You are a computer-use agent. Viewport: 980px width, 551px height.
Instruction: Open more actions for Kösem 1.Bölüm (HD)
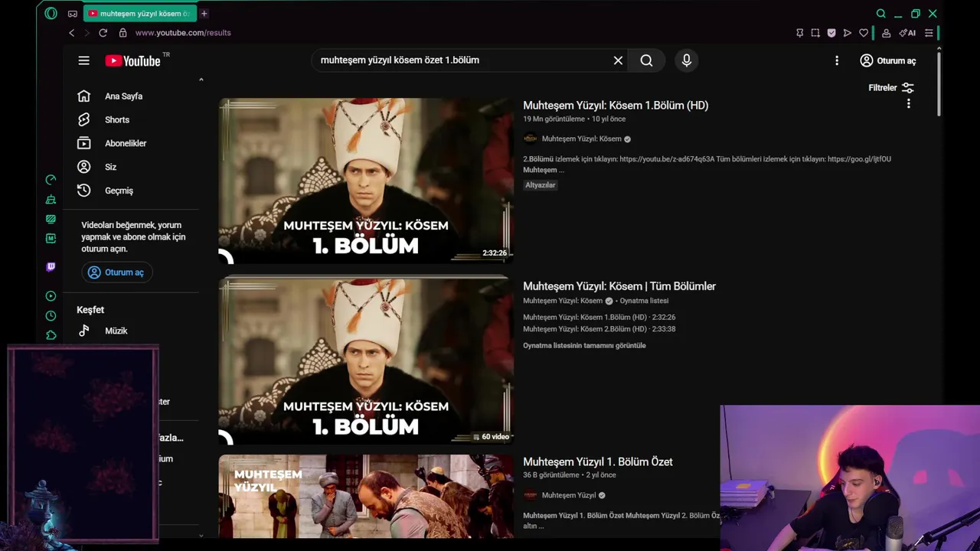click(x=909, y=103)
